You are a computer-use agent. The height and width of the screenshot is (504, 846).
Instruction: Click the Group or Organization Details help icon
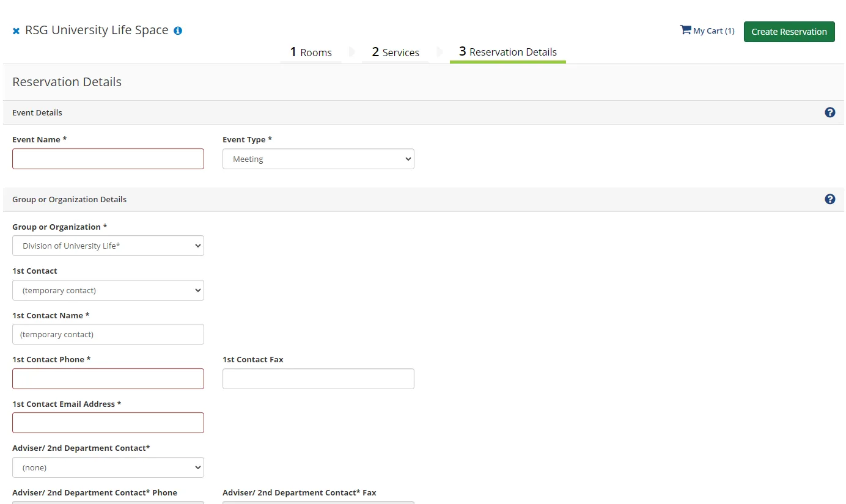829,199
